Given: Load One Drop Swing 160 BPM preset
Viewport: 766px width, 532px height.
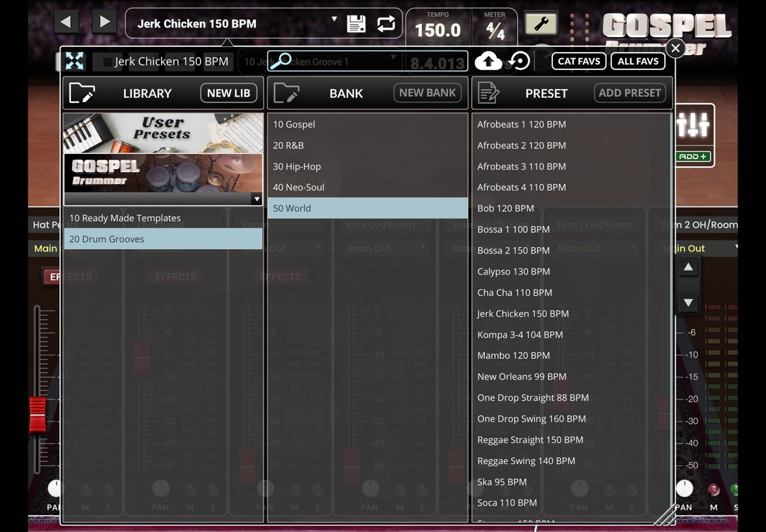Looking at the screenshot, I should point(571,418).
